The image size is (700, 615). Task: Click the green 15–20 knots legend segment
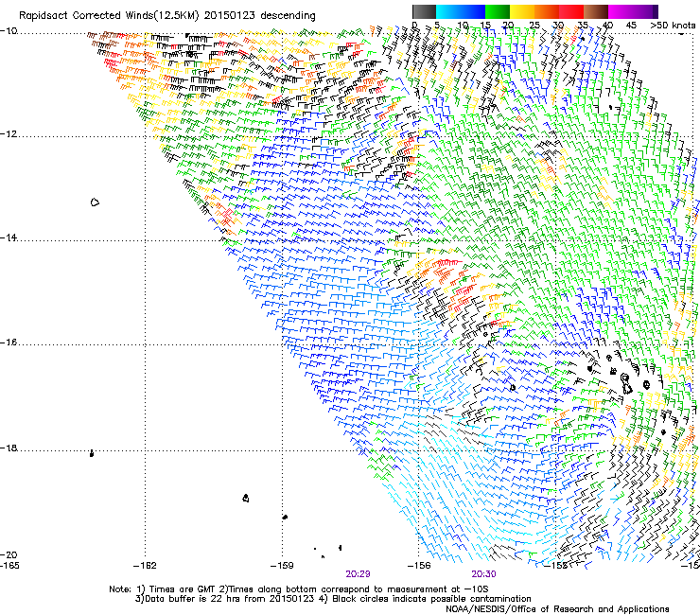tap(498, 11)
